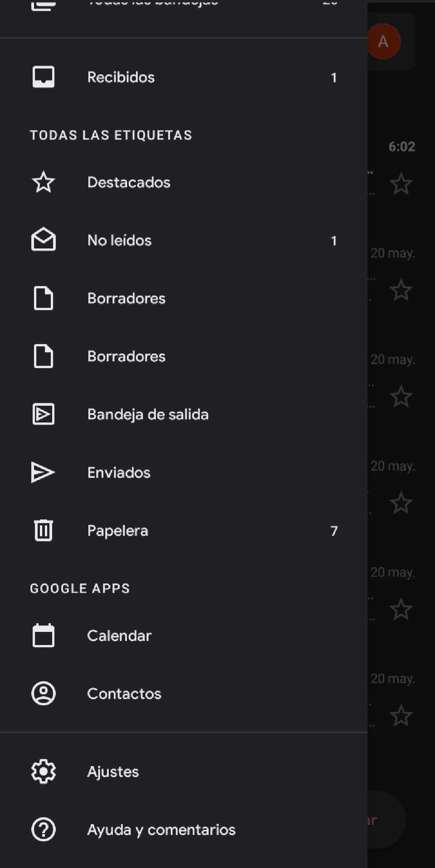435x868 pixels.
Task: Select the No leídos label
Action: pos(120,240)
